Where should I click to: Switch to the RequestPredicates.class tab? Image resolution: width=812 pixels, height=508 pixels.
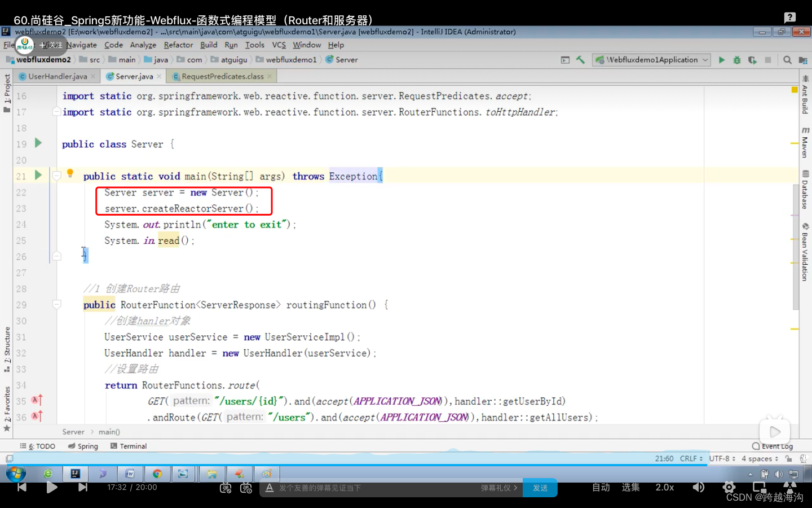point(222,76)
